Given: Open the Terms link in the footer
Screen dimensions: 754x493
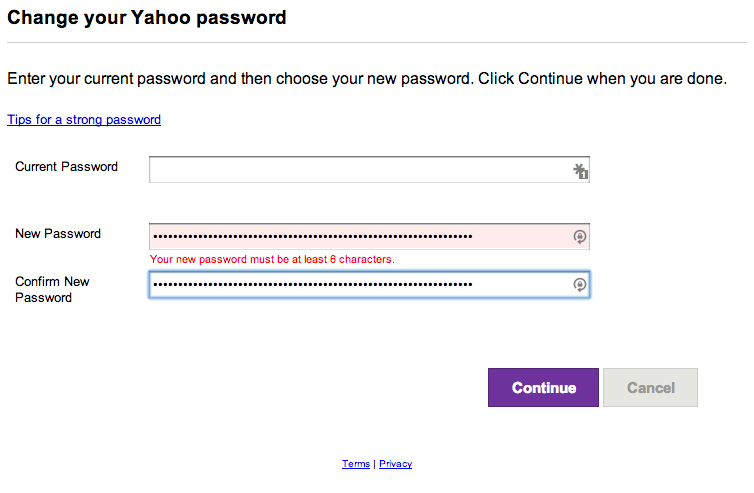Looking at the screenshot, I should pyautogui.click(x=356, y=464).
